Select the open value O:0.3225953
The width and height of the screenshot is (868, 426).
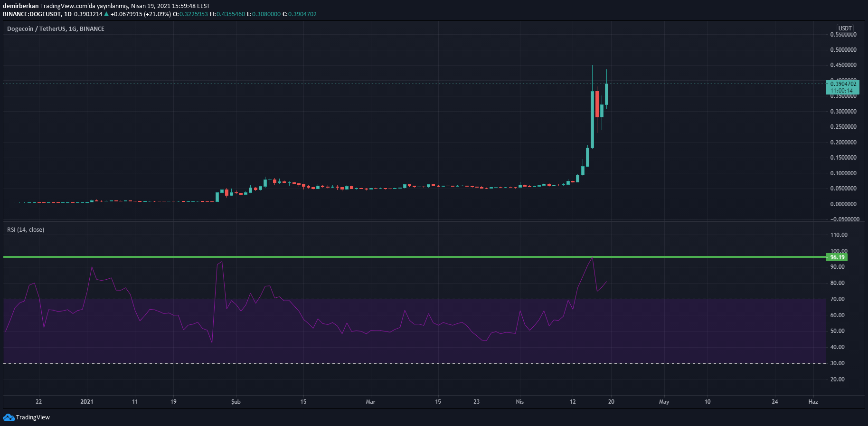[190, 14]
